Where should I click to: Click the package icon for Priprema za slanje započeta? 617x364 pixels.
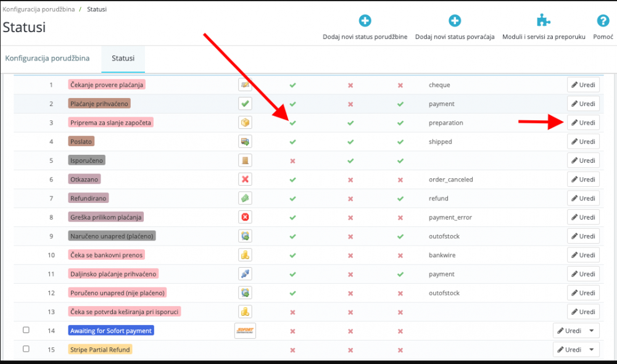pos(245,122)
